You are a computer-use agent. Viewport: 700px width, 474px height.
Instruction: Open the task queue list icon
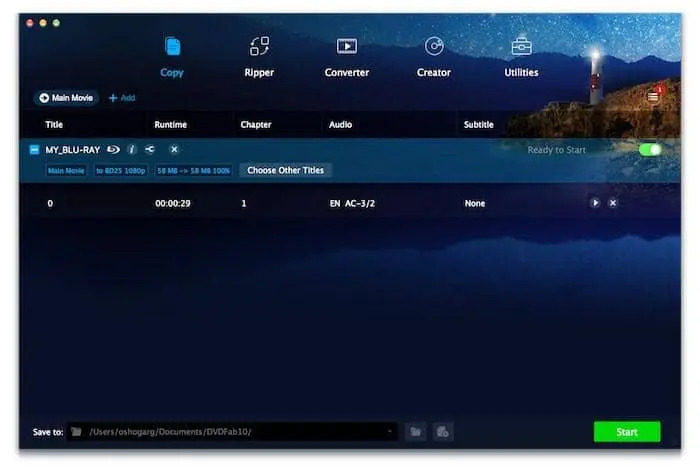pos(653,96)
